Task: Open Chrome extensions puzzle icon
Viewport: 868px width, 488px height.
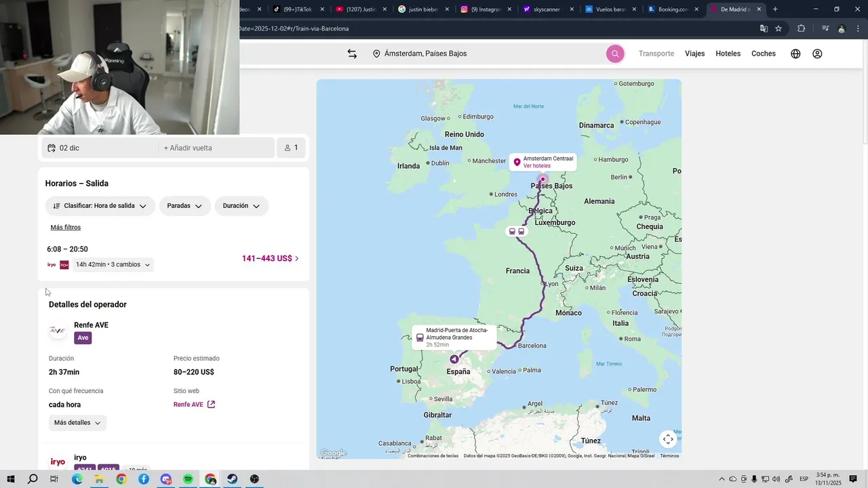Action: click(802, 28)
